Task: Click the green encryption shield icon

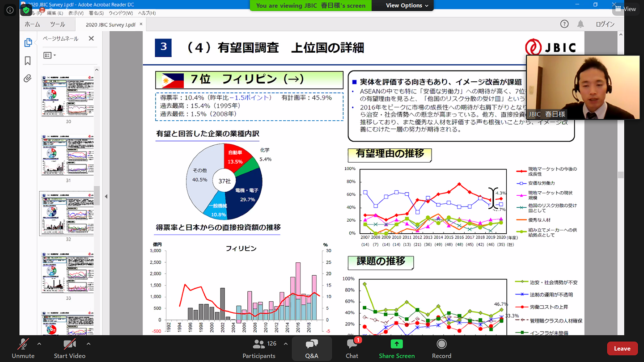Action: click(26, 9)
